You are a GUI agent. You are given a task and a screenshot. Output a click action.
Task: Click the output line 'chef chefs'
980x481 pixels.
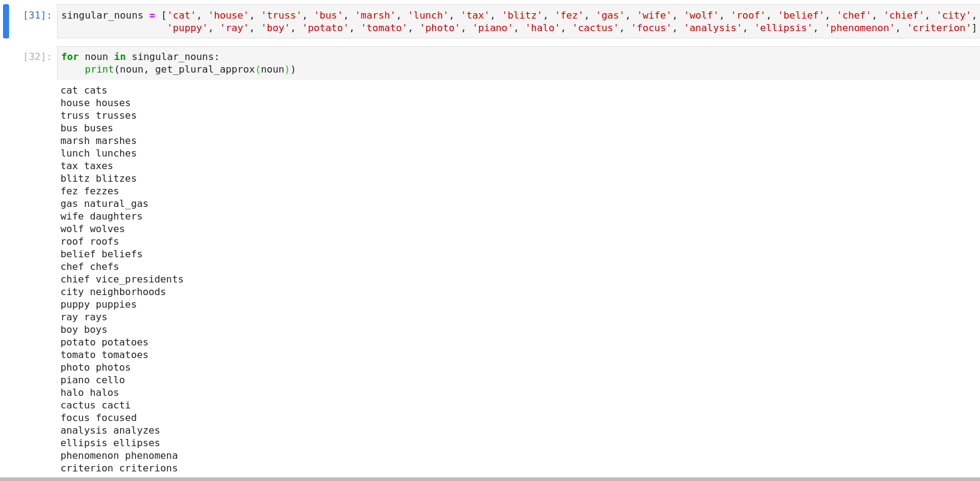click(90, 267)
